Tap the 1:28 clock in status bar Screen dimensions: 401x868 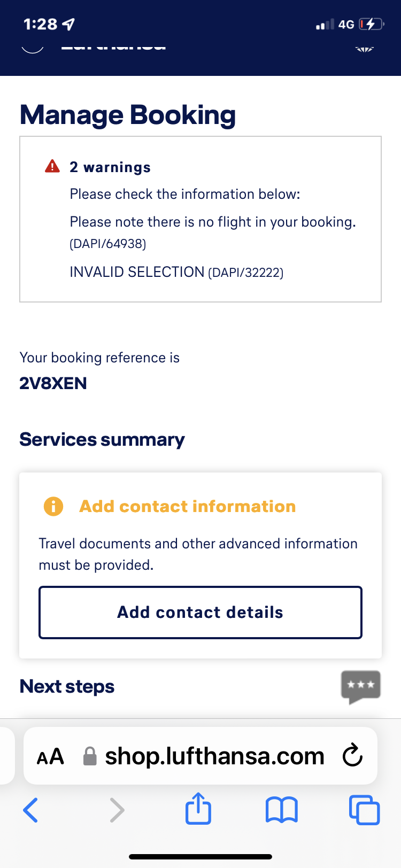coord(41,24)
